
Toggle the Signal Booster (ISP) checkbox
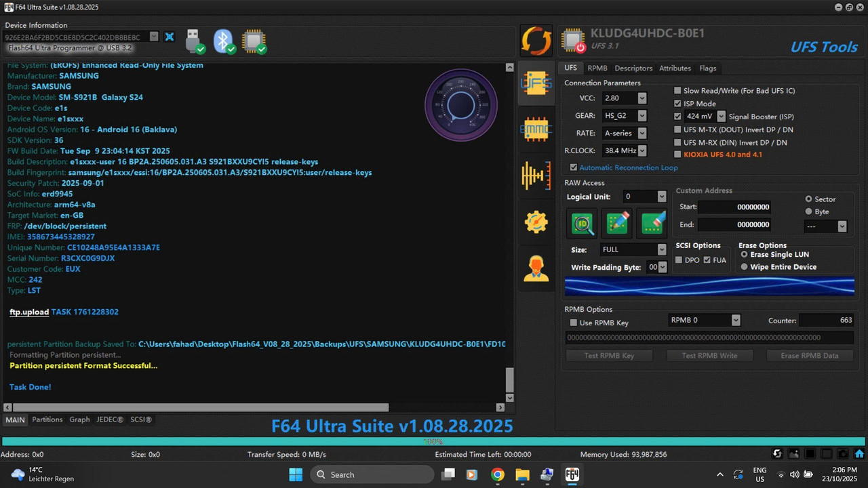(677, 117)
